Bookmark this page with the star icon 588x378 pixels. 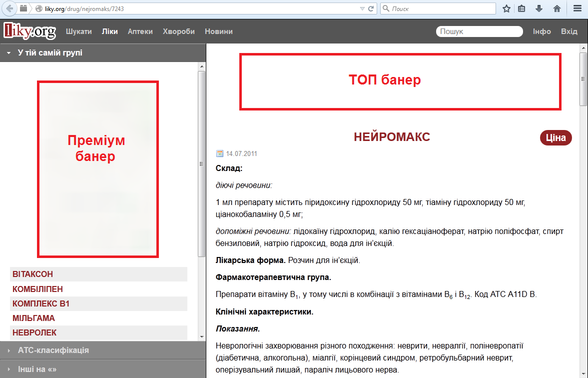(506, 8)
